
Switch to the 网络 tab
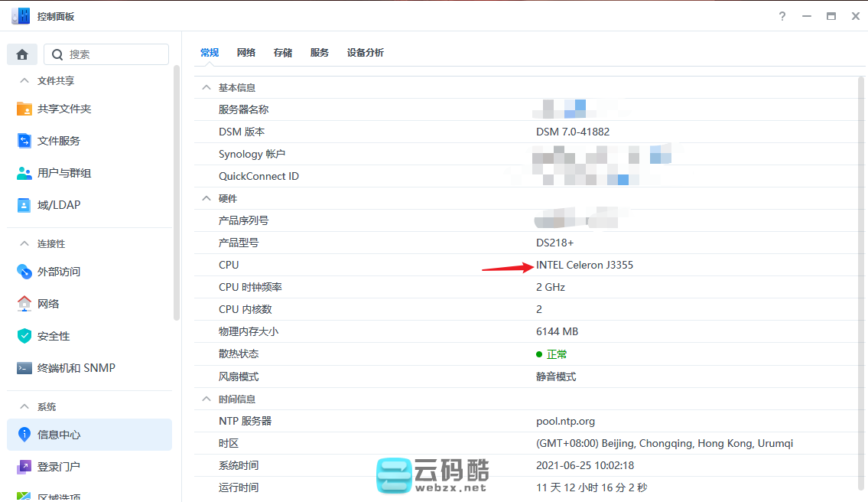[x=245, y=53]
